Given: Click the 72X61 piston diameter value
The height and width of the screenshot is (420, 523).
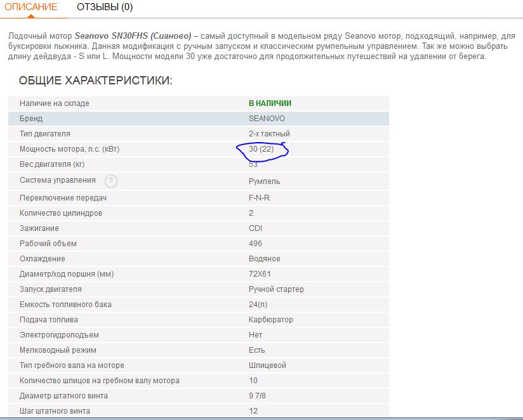Looking at the screenshot, I should pyautogui.click(x=260, y=274).
